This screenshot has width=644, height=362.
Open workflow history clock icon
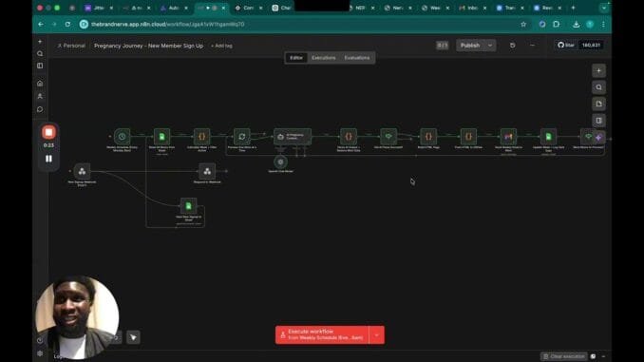pos(513,46)
